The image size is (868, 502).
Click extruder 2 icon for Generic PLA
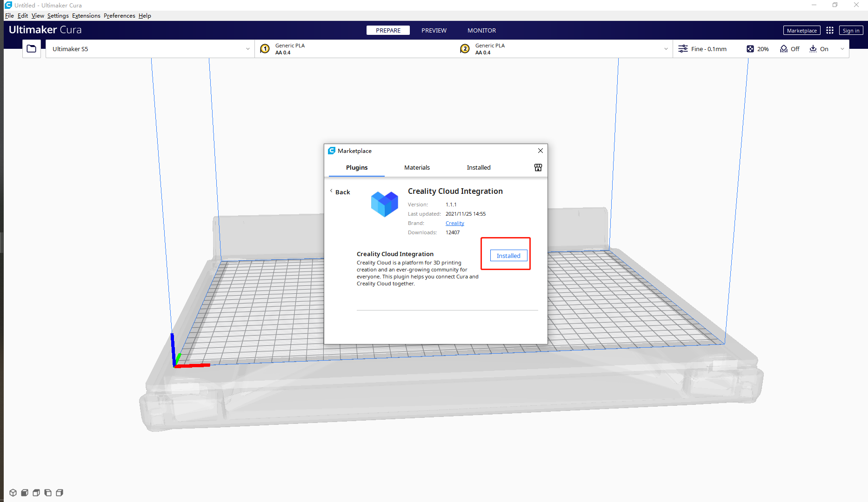click(465, 49)
